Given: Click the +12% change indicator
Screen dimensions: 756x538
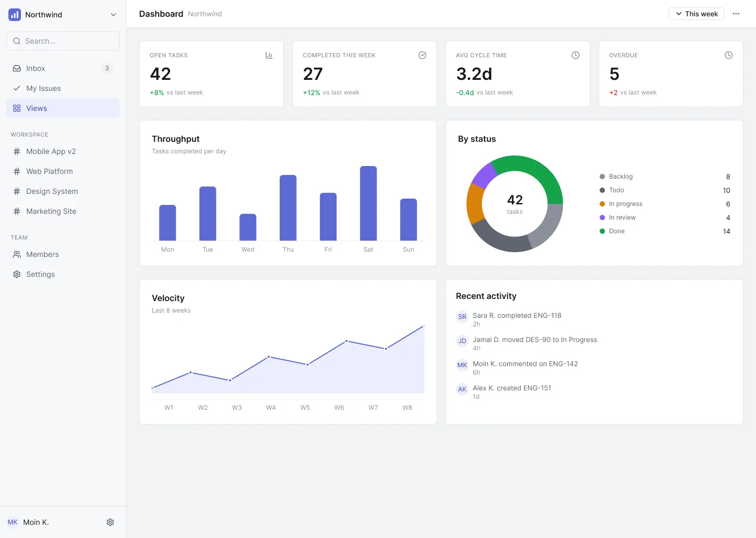Looking at the screenshot, I should click(x=311, y=92).
